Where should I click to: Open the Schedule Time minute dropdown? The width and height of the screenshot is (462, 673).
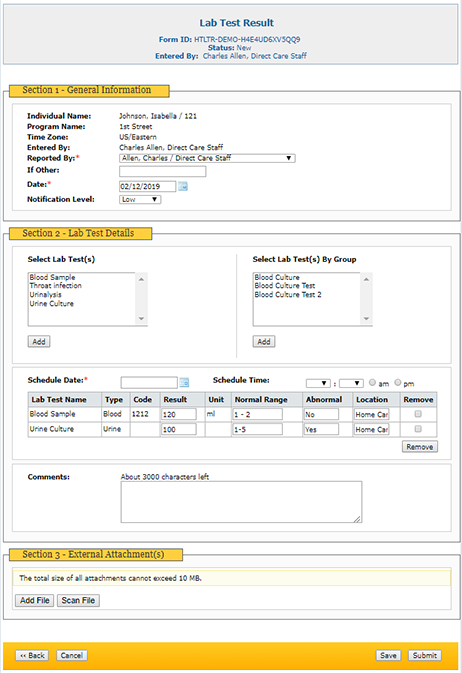(351, 383)
